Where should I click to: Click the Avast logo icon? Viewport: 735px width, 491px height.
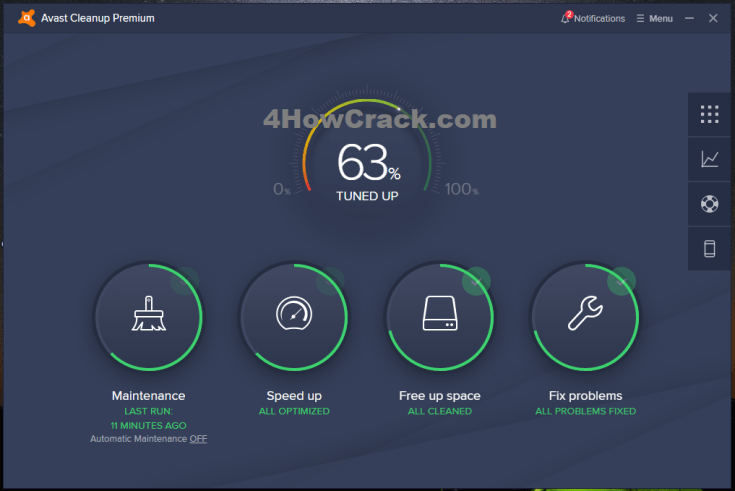point(27,18)
